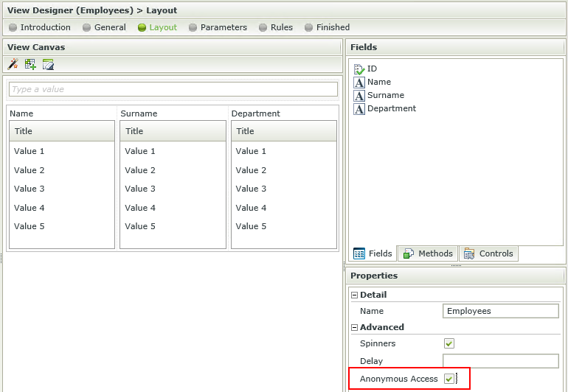
Task: Switch to the Methods tab
Action: (x=428, y=253)
